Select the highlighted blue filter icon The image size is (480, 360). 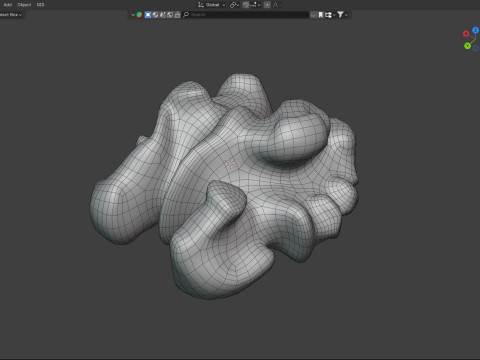[148, 15]
